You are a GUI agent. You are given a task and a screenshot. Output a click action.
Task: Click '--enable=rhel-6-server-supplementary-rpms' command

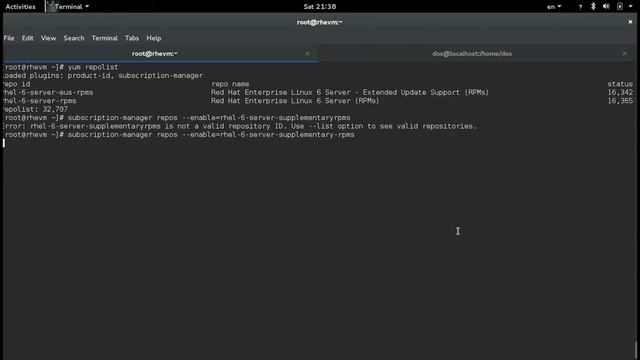click(268, 135)
